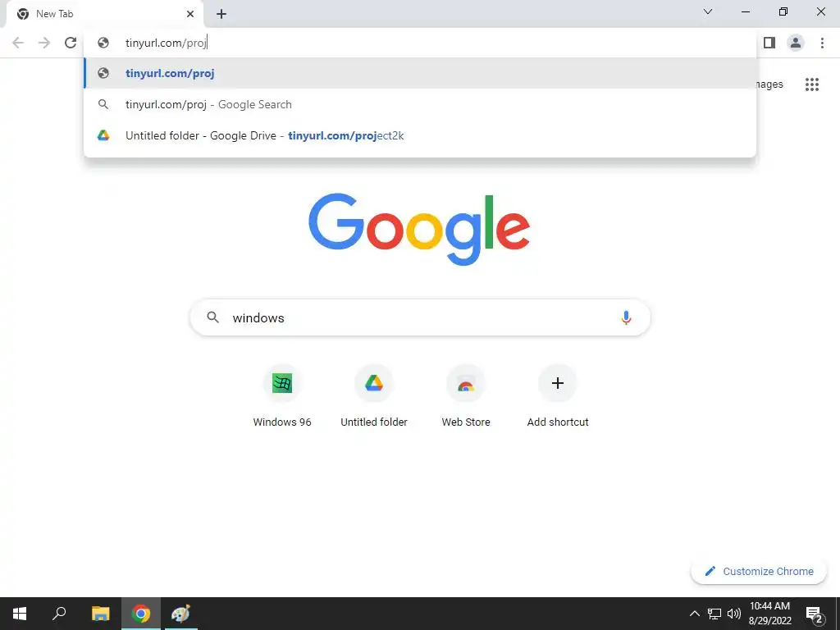Start voice search with the microphone
Viewport: 840px width, 630px height.
point(626,317)
